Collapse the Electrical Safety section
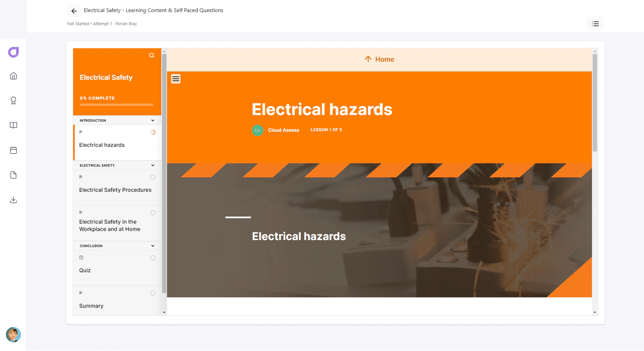 [153, 165]
